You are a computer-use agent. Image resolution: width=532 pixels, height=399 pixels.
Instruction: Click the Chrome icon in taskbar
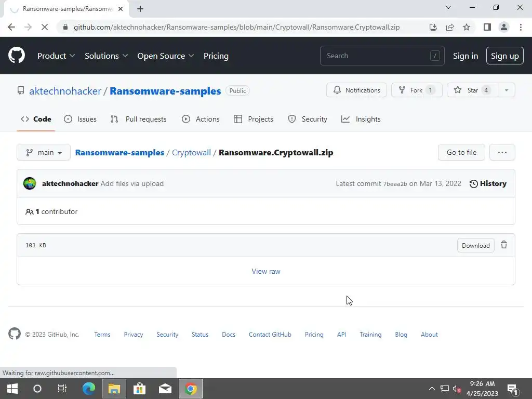[191, 389]
